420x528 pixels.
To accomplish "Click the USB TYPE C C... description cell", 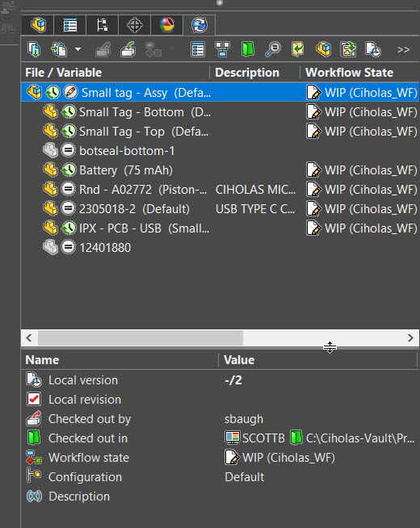I will click(x=256, y=209).
